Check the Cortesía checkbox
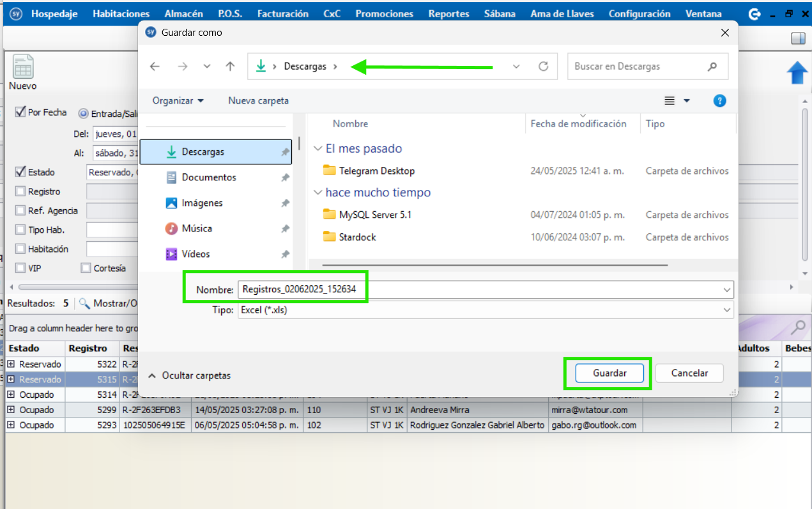 (x=86, y=269)
